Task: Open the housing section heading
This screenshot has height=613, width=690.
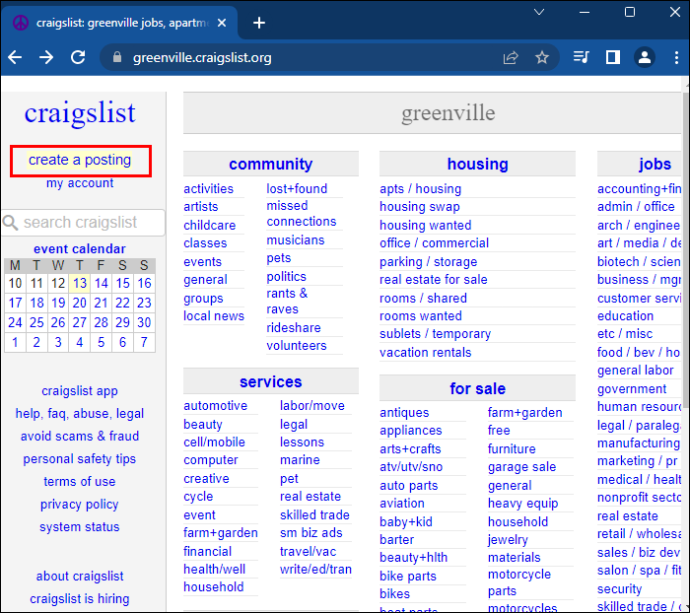Action: click(477, 164)
